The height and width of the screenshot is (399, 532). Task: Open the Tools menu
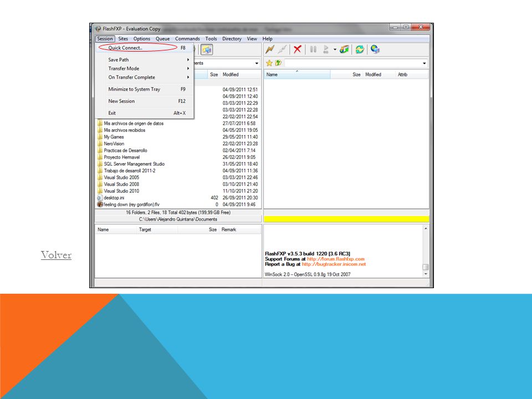click(211, 39)
